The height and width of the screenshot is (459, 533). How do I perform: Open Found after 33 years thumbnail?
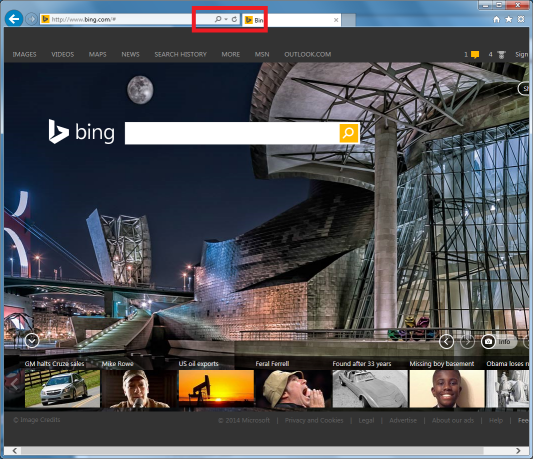[370, 389]
